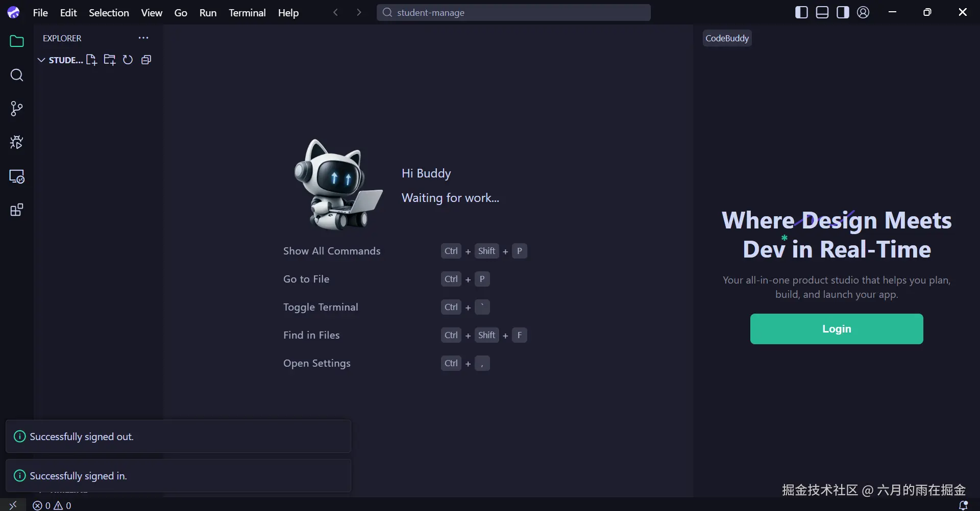This screenshot has width=980, height=511.
Task: Click Show All Commands shortcut
Action: 332,251
